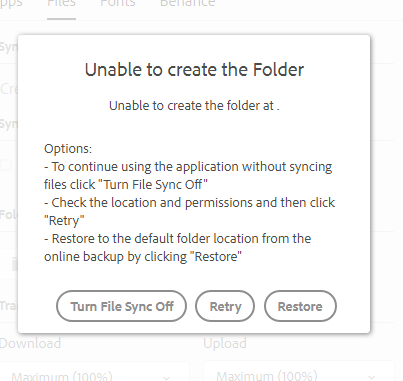Screen dimensions: 403x381
Task: Click the partially hidden 'Fol' section label
Action: [9, 214]
